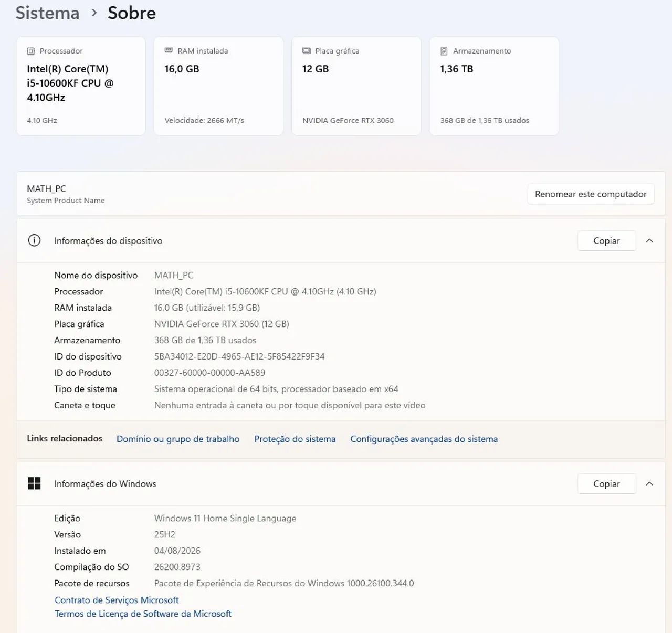
Task: Select the '12 GB' value on the graphics card
Action: [316, 69]
